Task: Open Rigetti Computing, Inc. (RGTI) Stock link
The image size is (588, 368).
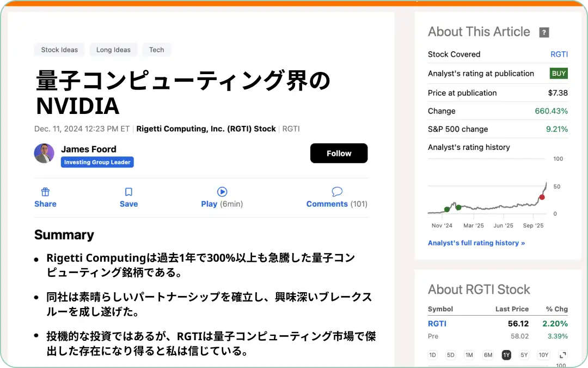Action: tap(206, 129)
